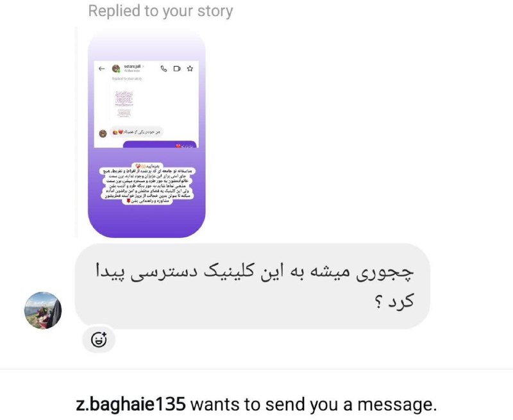Open the z.baghaie135 username link
This screenshot has height=420, width=513.
pyautogui.click(x=131, y=405)
